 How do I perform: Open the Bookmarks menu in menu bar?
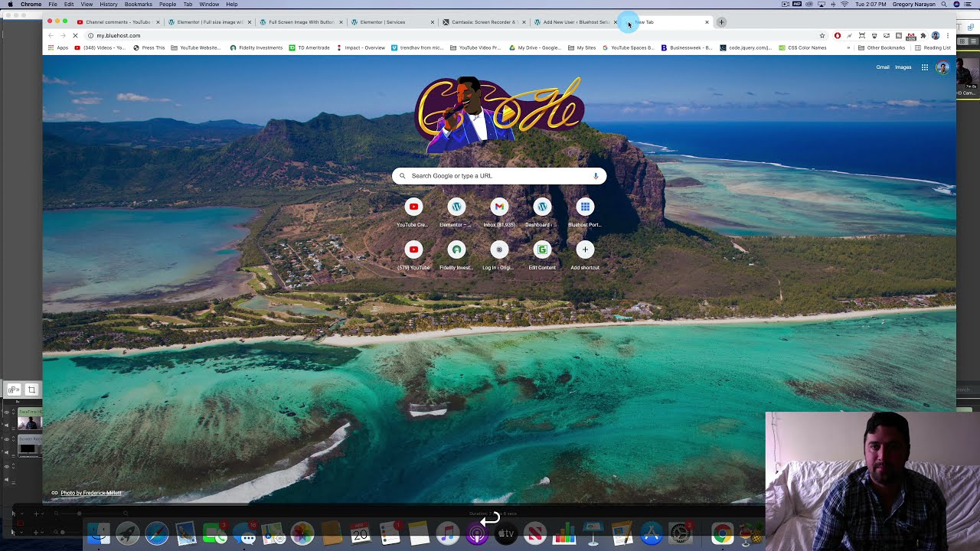tap(139, 5)
